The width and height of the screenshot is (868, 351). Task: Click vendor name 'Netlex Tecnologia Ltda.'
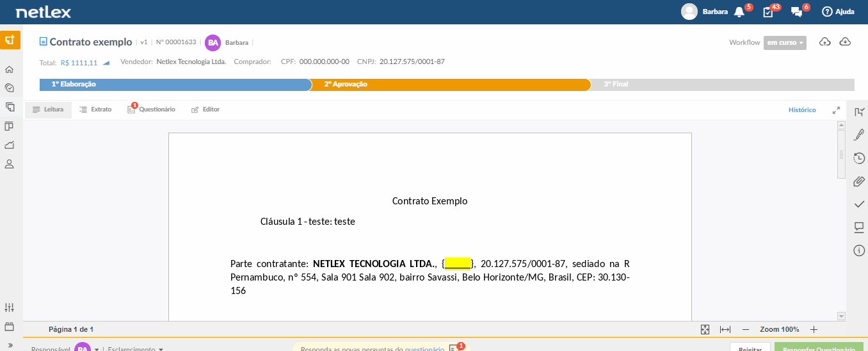tap(191, 62)
